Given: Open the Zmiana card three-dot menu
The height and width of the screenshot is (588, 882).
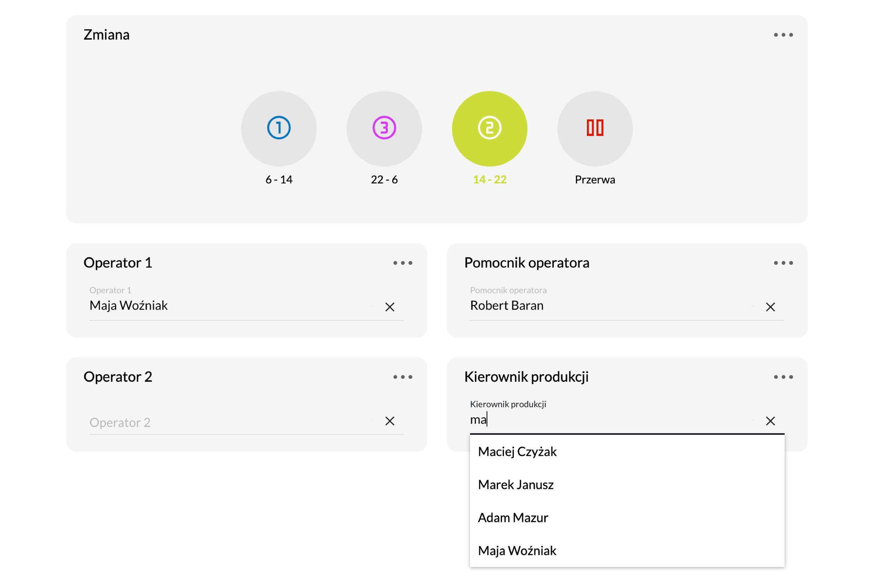Looking at the screenshot, I should (x=783, y=35).
